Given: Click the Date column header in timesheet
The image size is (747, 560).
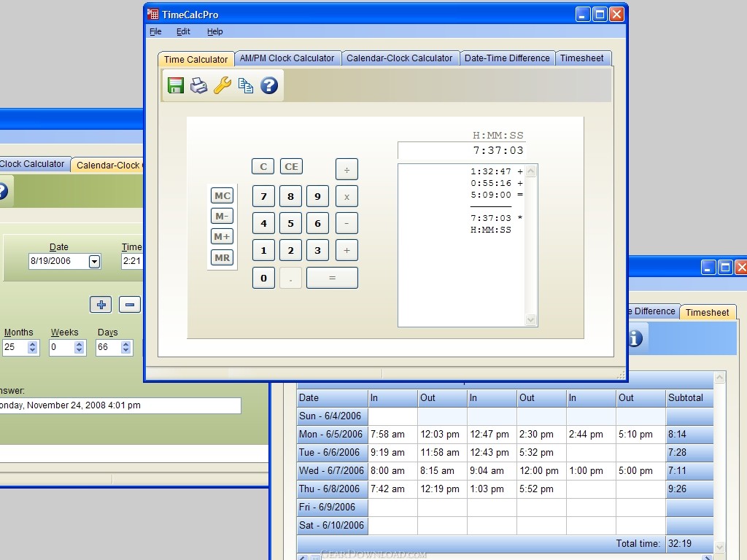Looking at the screenshot, I should [x=332, y=398].
